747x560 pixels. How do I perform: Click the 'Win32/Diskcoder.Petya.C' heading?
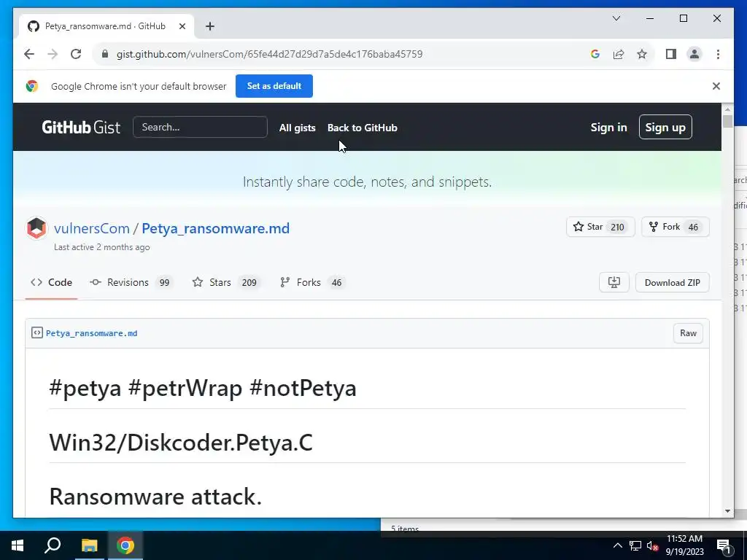click(181, 443)
